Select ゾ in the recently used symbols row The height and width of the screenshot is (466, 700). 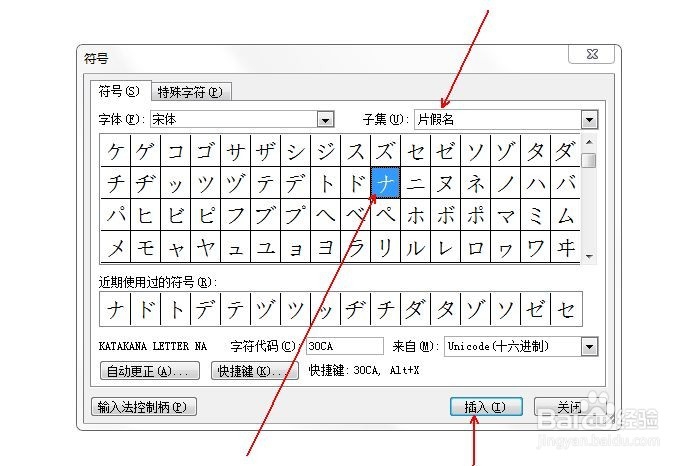coord(475,309)
